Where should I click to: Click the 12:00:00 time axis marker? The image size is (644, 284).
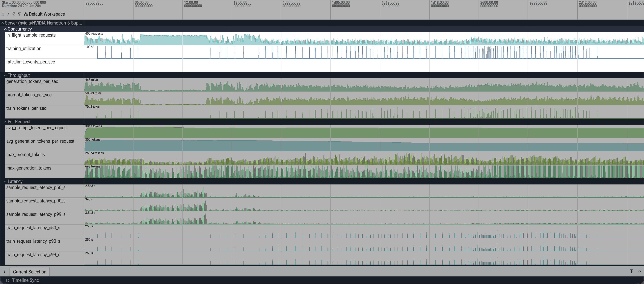coord(193,4)
